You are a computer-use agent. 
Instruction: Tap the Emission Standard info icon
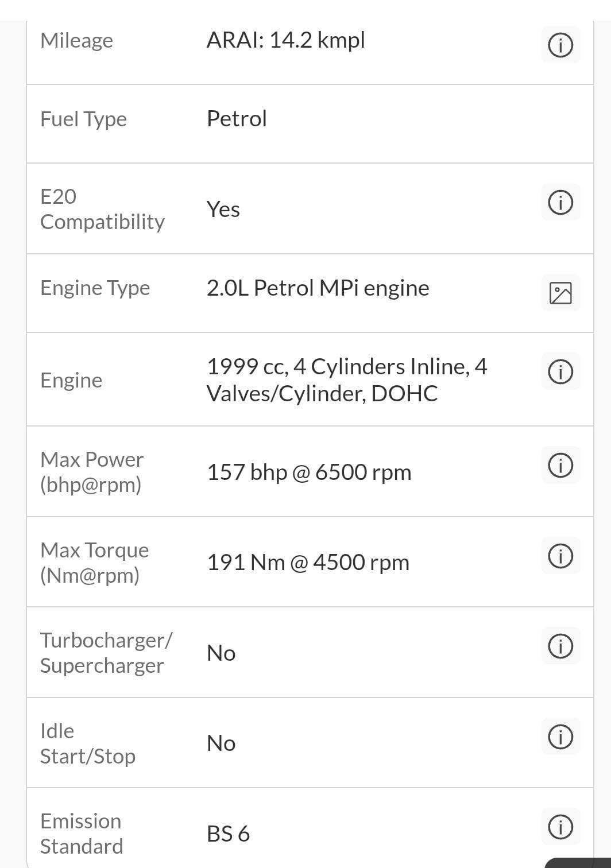(x=560, y=827)
